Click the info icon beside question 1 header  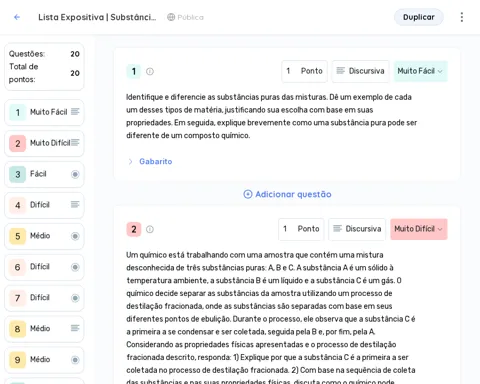point(150,71)
